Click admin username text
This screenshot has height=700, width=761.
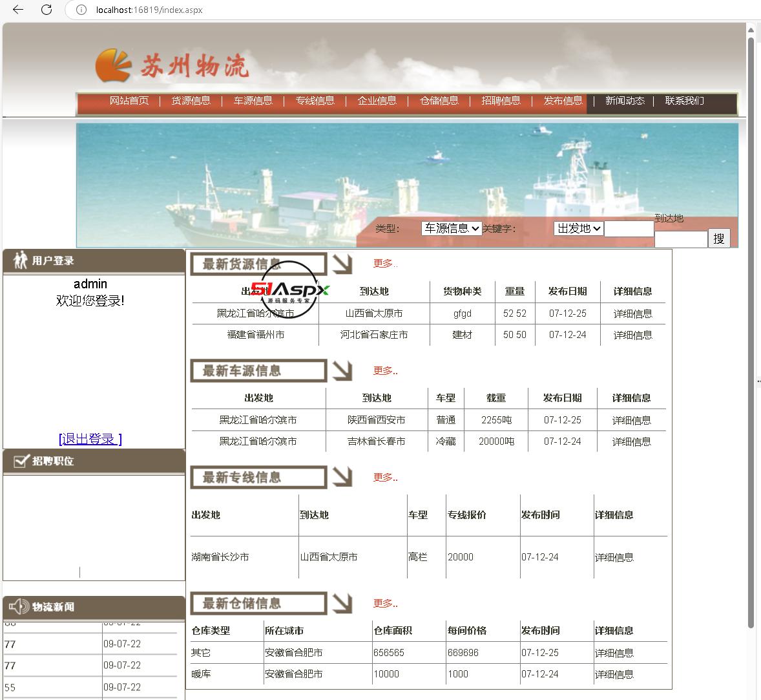tap(90, 284)
